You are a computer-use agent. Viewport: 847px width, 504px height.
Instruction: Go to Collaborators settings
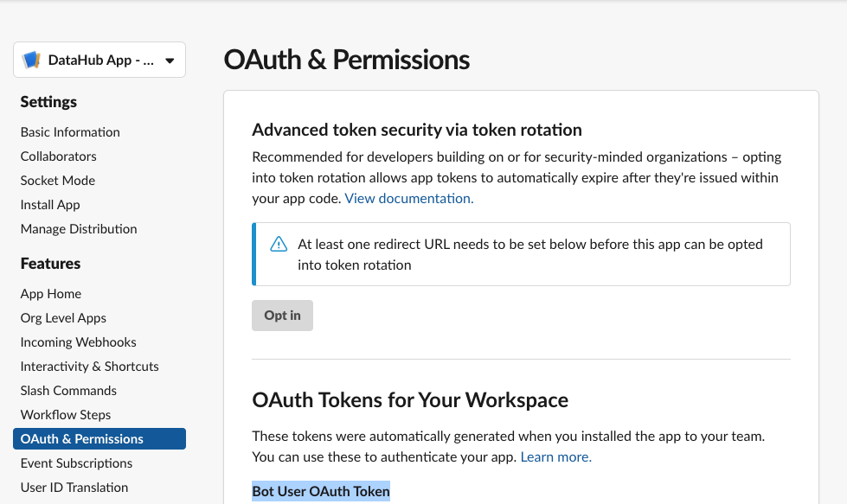[59, 156]
